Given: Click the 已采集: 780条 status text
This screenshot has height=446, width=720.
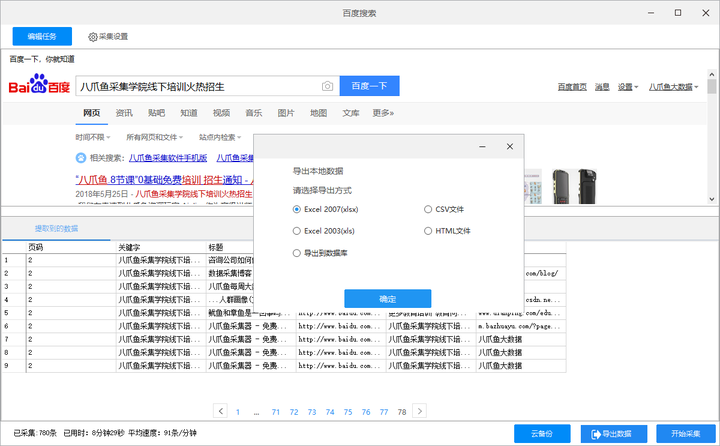Looking at the screenshot, I should 35,433.
